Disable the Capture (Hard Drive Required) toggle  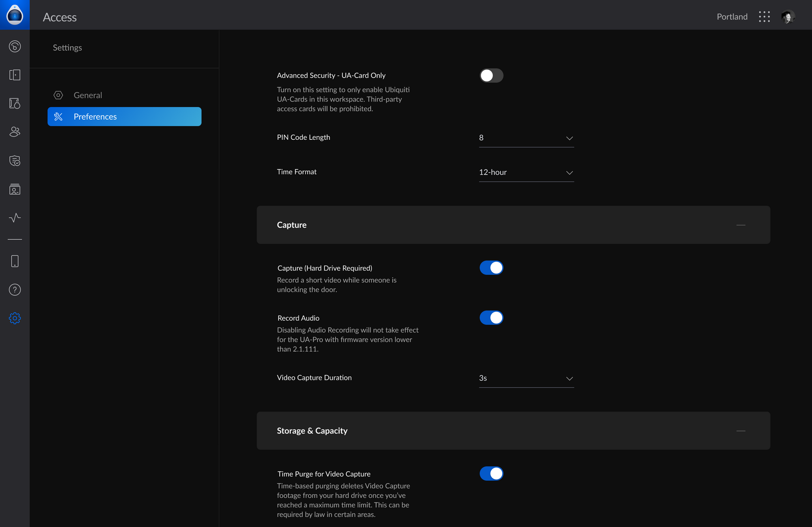pyautogui.click(x=491, y=268)
